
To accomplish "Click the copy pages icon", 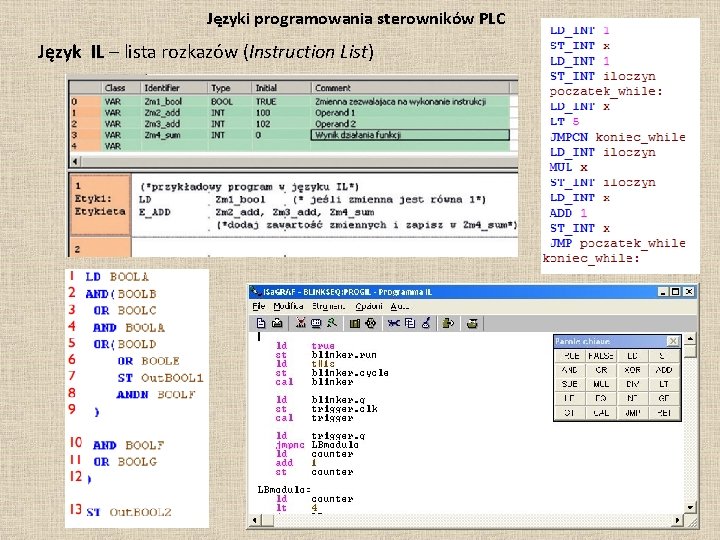I will point(410,323).
